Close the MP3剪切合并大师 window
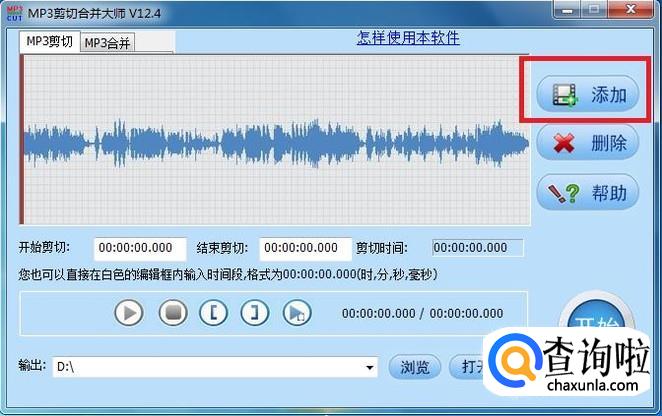This screenshot has height=416, width=662. tap(631, 9)
